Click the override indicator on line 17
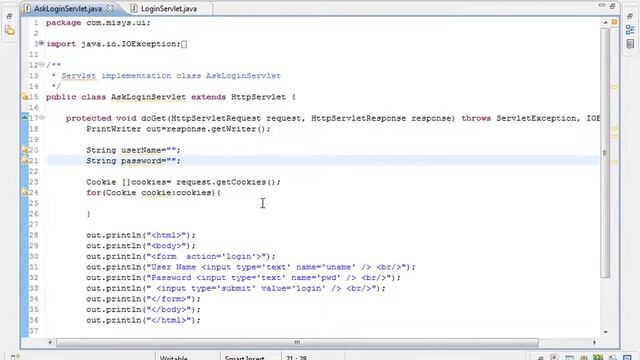640x360 pixels. (24, 118)
